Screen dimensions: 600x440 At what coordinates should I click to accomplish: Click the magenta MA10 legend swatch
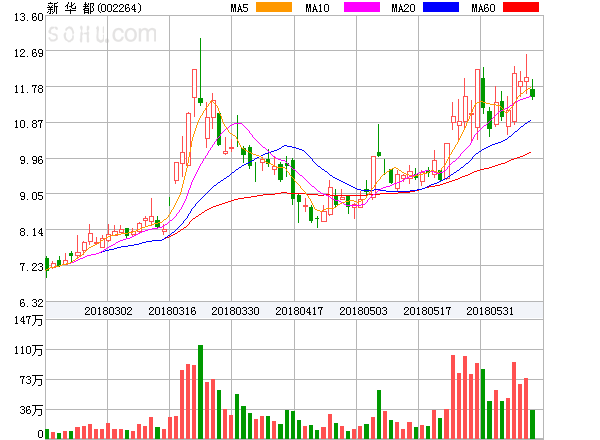(362, 7)
